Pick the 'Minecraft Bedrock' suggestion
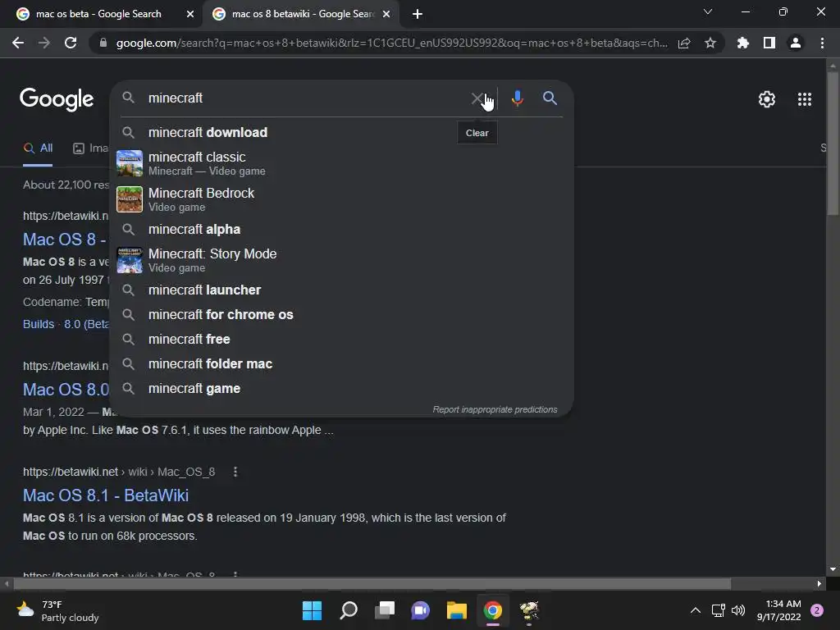This screenshot has width=840, height=630. point(341,199)
